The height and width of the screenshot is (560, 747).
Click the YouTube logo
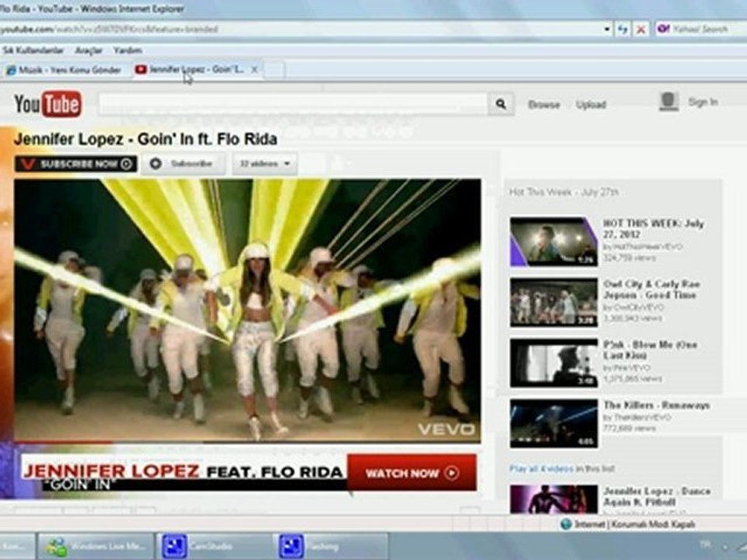47,103
